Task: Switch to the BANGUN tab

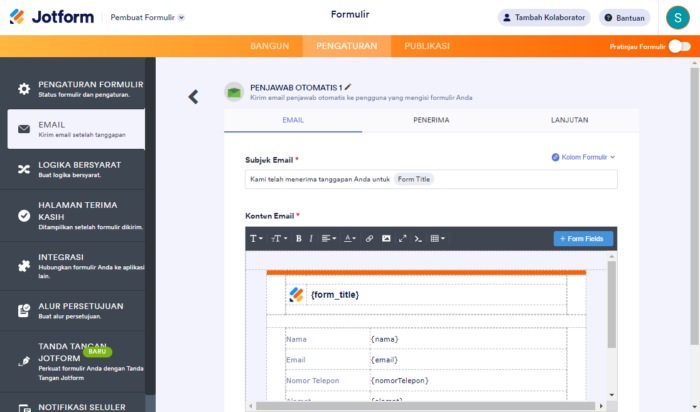Action: click(x=270, y=46)
